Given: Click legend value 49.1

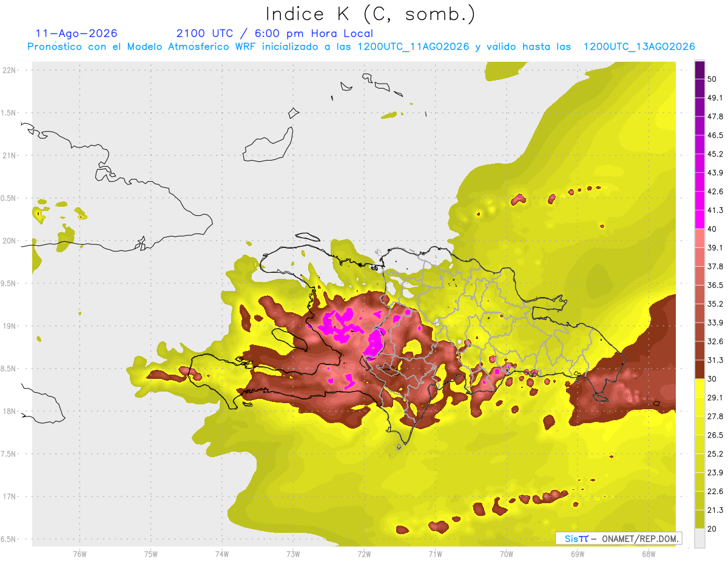Looking at the screenshot, I should [x=715, y=98].
